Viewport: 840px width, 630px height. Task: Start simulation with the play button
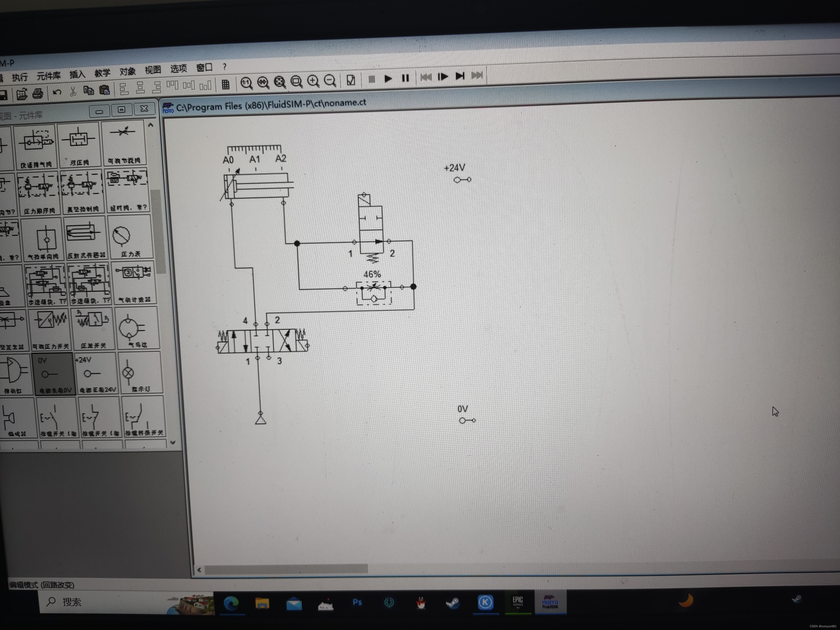coord(388,79)
